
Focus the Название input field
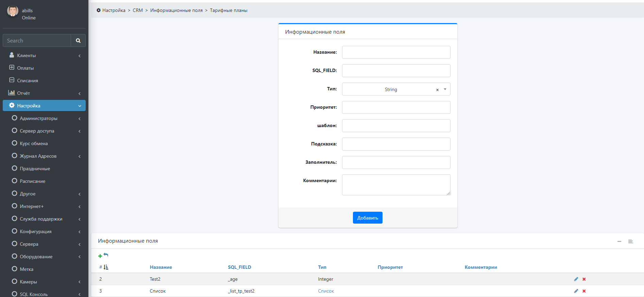396,52
